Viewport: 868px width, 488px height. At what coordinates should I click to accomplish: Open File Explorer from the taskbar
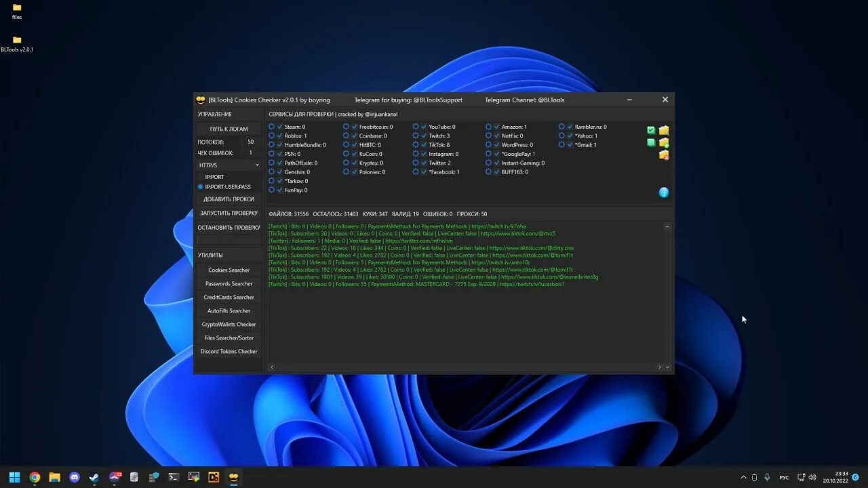pos(54,477)
